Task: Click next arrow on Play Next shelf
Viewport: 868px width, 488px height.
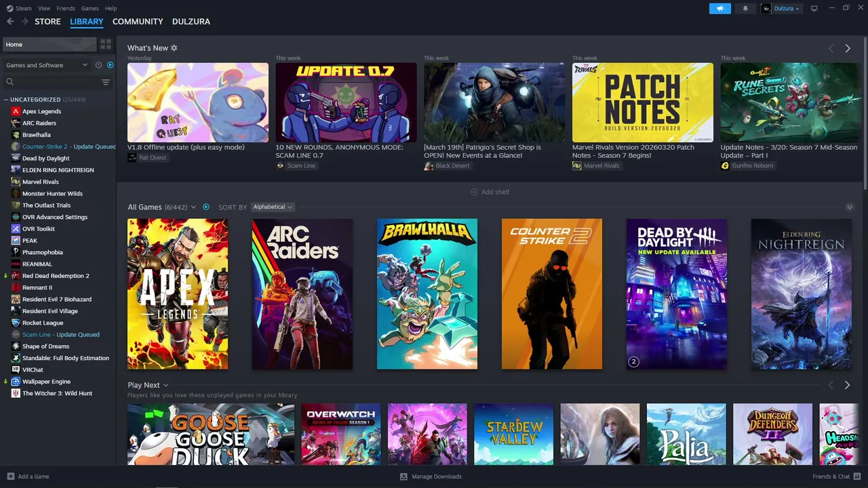Action: pos(848,385)
